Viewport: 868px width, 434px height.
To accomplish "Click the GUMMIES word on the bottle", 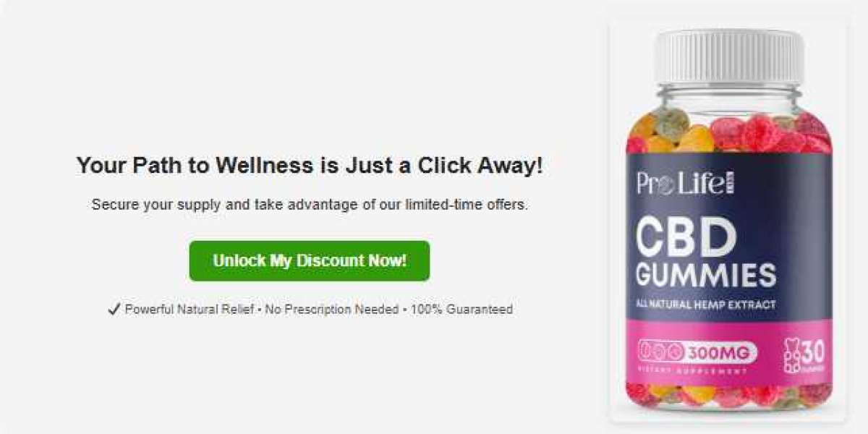I will point(707,276).
